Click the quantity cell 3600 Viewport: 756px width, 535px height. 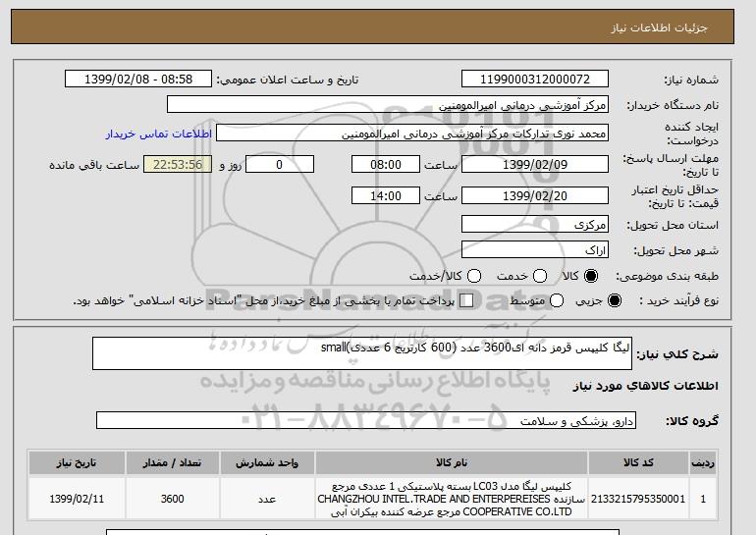click(172, 499)
